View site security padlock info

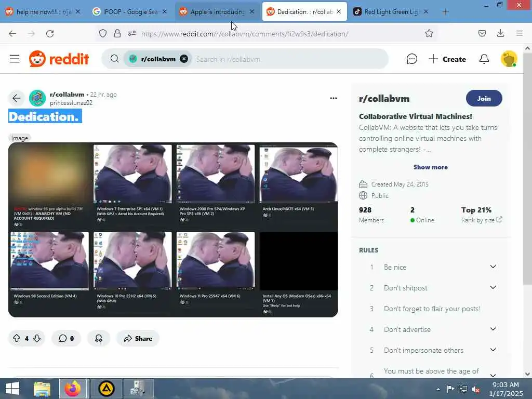(117, 34)
